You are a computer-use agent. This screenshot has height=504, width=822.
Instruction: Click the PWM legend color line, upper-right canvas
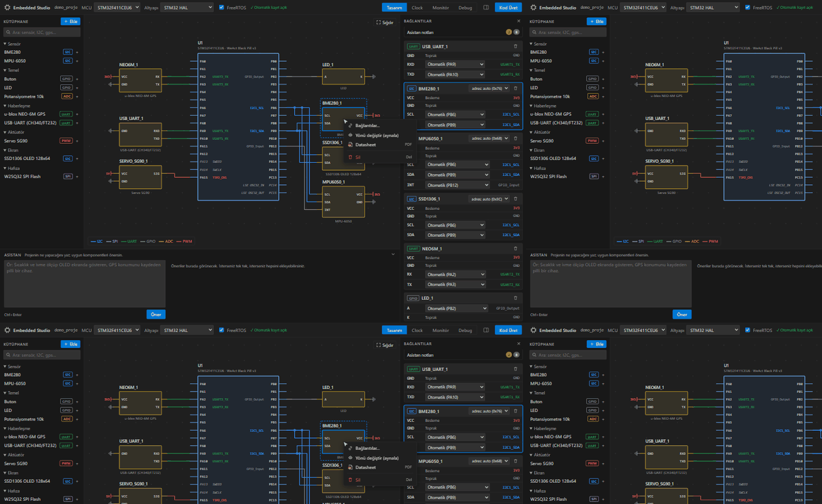point(704,241)
